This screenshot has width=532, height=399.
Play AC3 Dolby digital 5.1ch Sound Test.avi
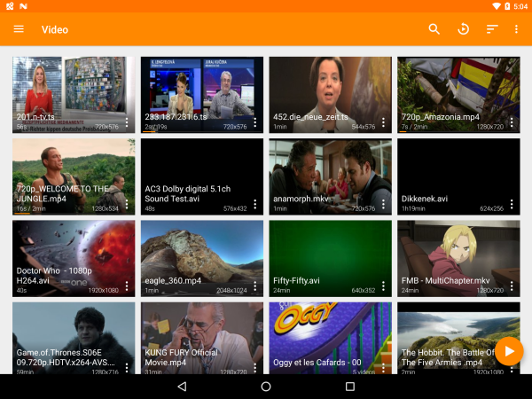click(x=202, y=176)
